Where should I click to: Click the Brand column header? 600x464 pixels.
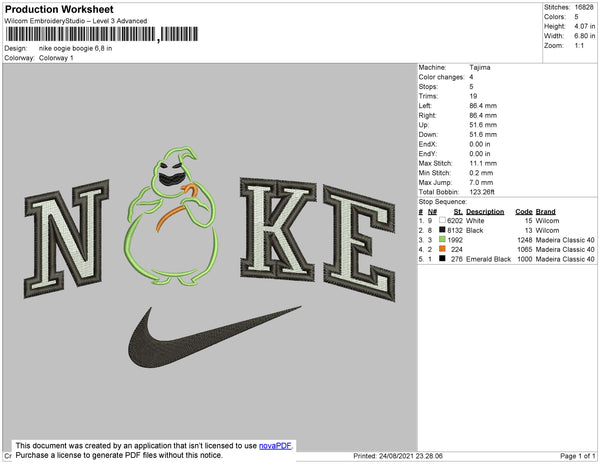click(x=546, y=212)
